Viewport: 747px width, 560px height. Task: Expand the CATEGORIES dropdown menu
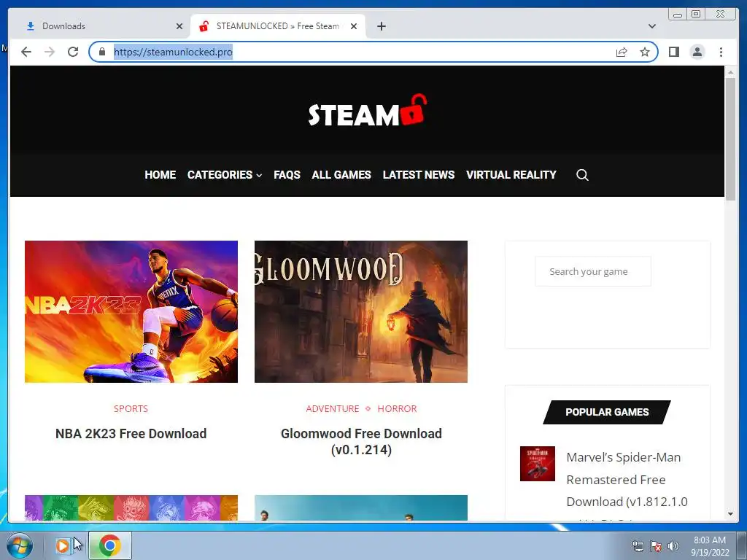click(225, 175)
